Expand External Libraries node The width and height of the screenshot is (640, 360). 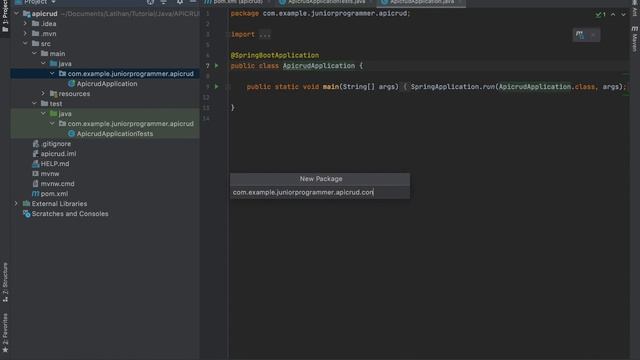(x=16, y=203)
